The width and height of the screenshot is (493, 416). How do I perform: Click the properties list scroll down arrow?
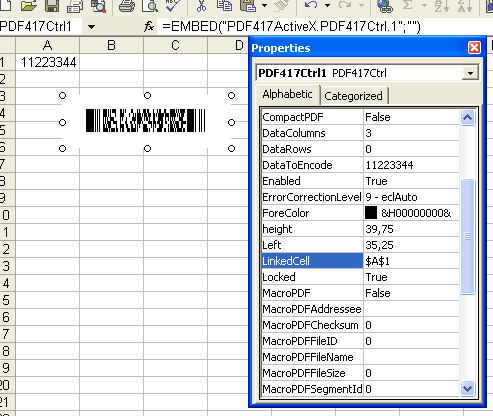(467, 389)
